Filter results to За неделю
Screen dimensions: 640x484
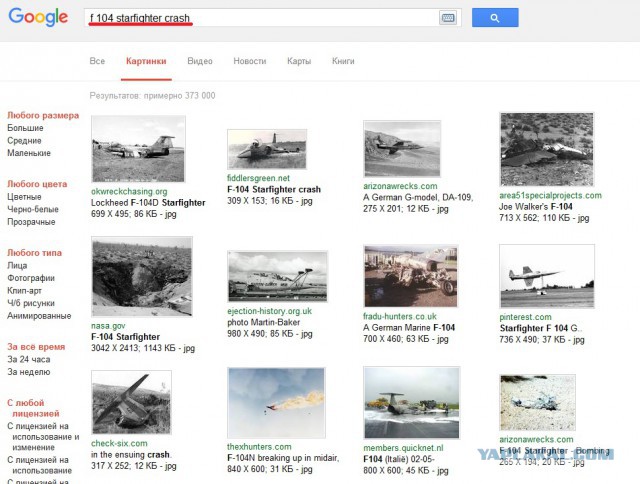[29, 372]
